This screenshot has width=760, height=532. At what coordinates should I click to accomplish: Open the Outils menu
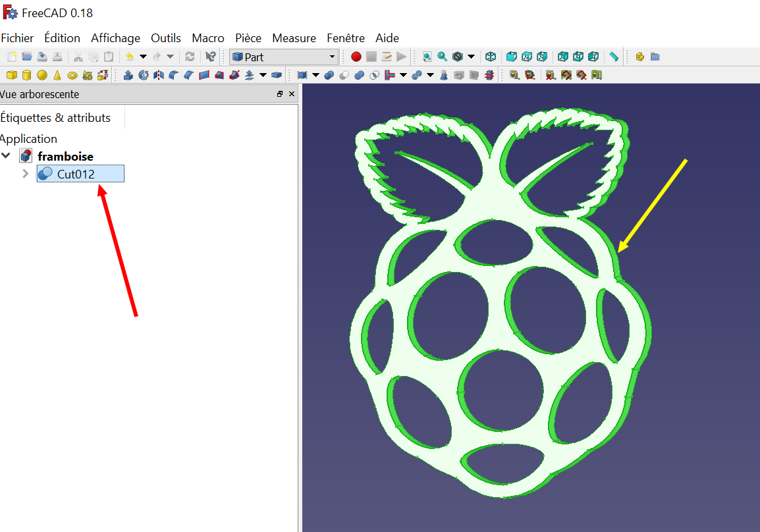click(166, 38)
